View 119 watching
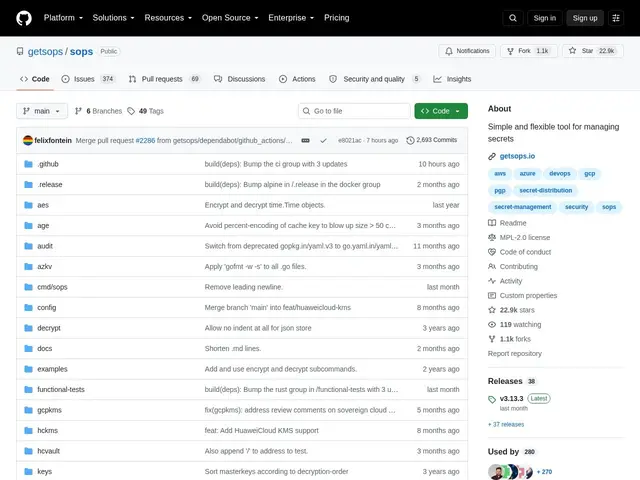 tap(515, 324)
